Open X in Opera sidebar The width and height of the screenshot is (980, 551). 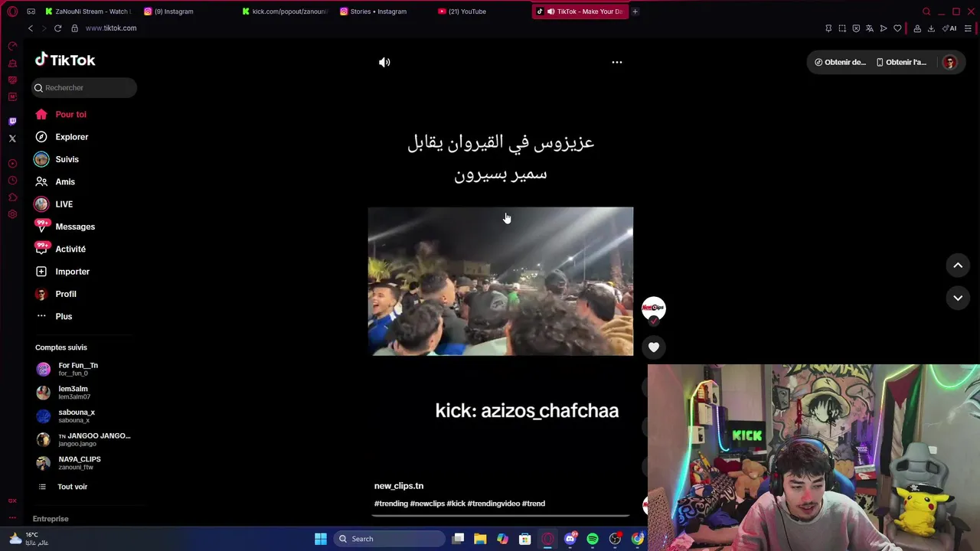click(12, 139)
